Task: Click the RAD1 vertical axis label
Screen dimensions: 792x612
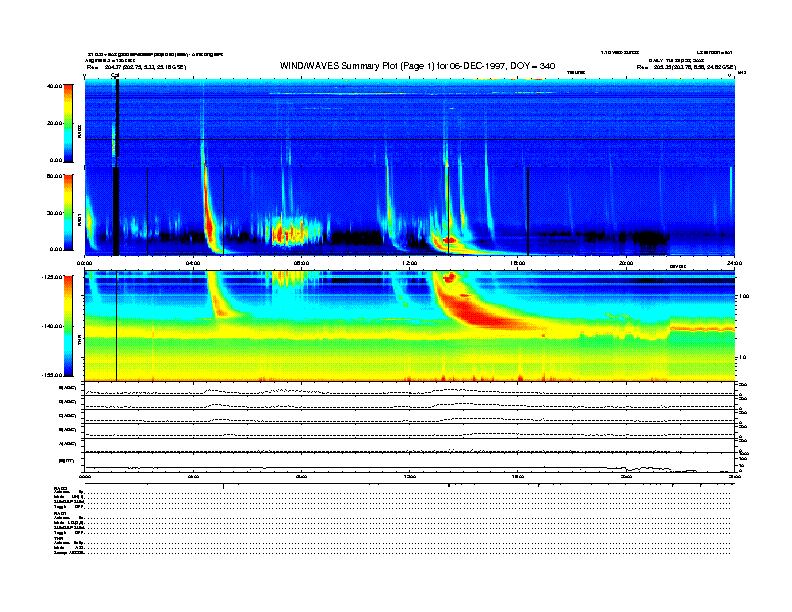Action: [x=80, y=219]
